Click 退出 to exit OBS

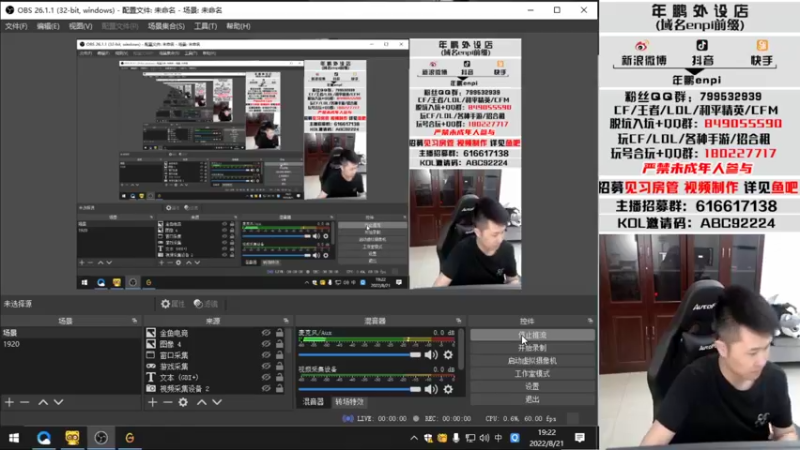[x=532, y=399]
